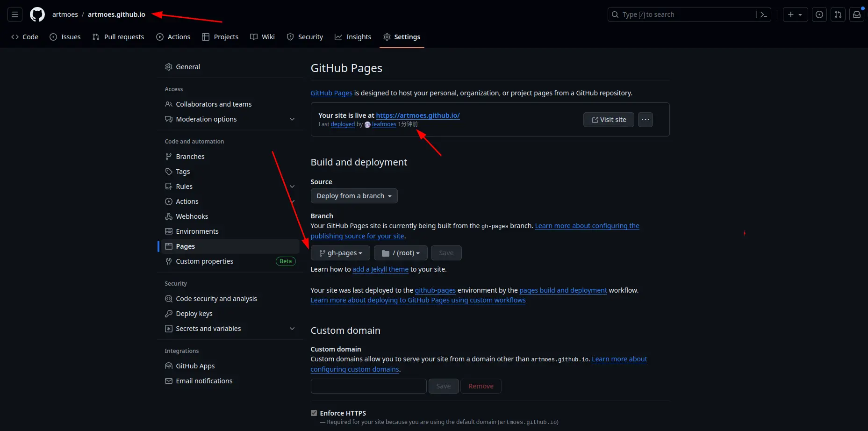The height and width of the screenshot is (431, 868).
Task: Open the Projects tab
Action: click(220, 37)
